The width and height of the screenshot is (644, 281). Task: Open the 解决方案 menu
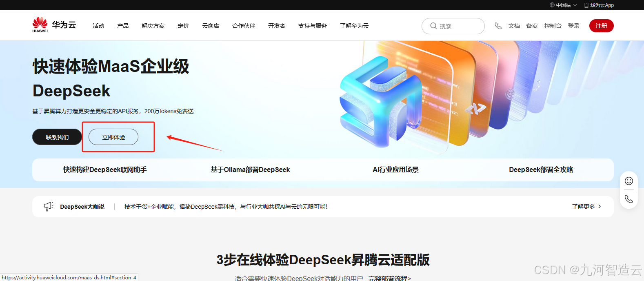tap(153, 26)
